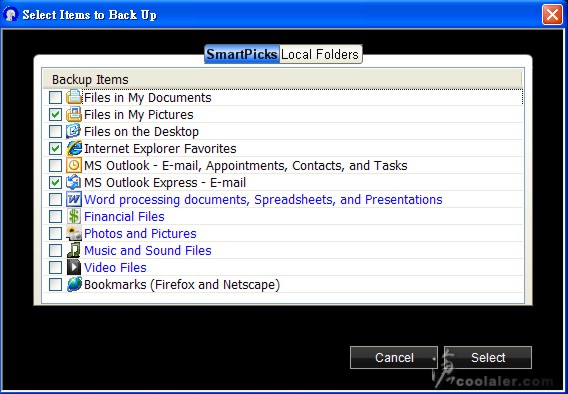The width and height of the screenshot is (568, 394).
Task: Tick the Photos and Pictures checkbox
Action: point(55,233)
